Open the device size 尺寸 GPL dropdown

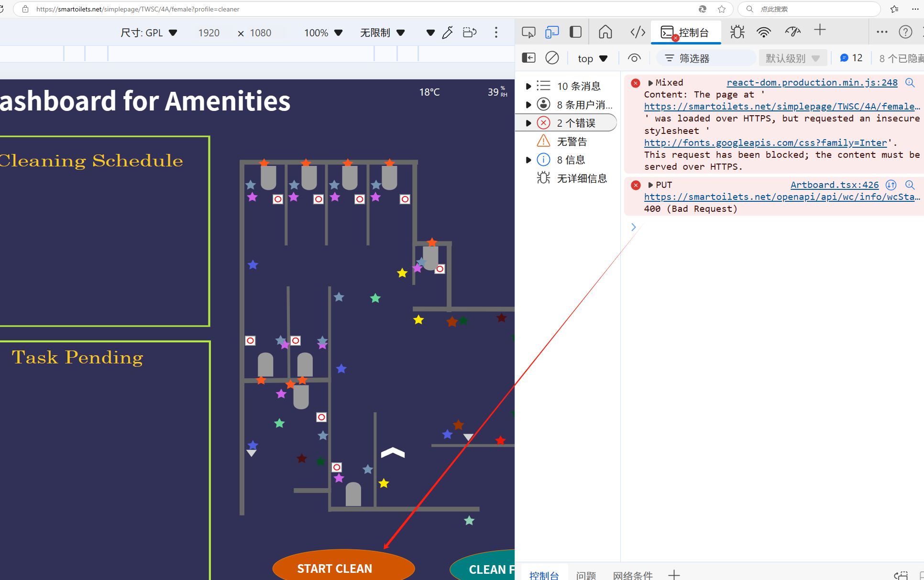pyautogui.click(x=149, y=33)
